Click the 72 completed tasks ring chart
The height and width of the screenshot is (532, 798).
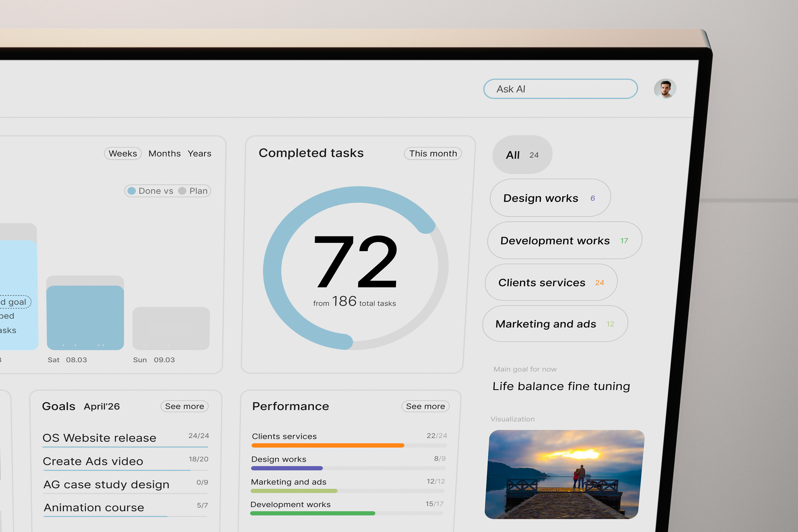355,268
